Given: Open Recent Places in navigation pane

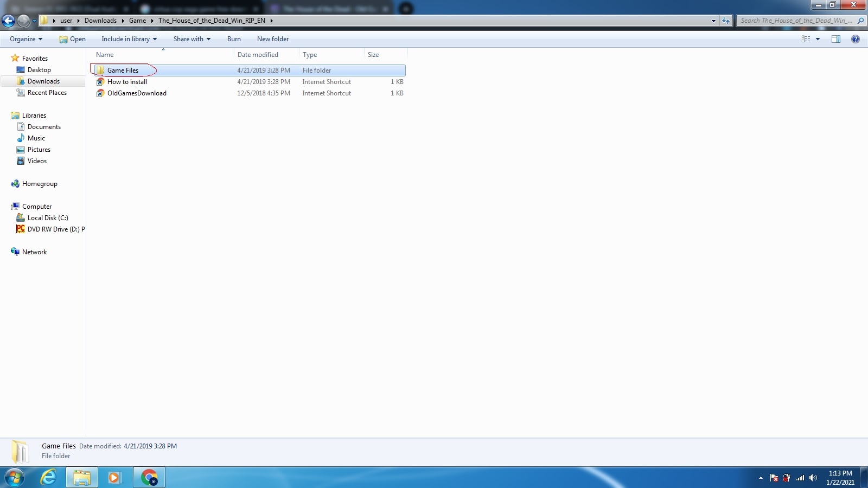Looking at the screenshot, I should (x=47, y=93).
